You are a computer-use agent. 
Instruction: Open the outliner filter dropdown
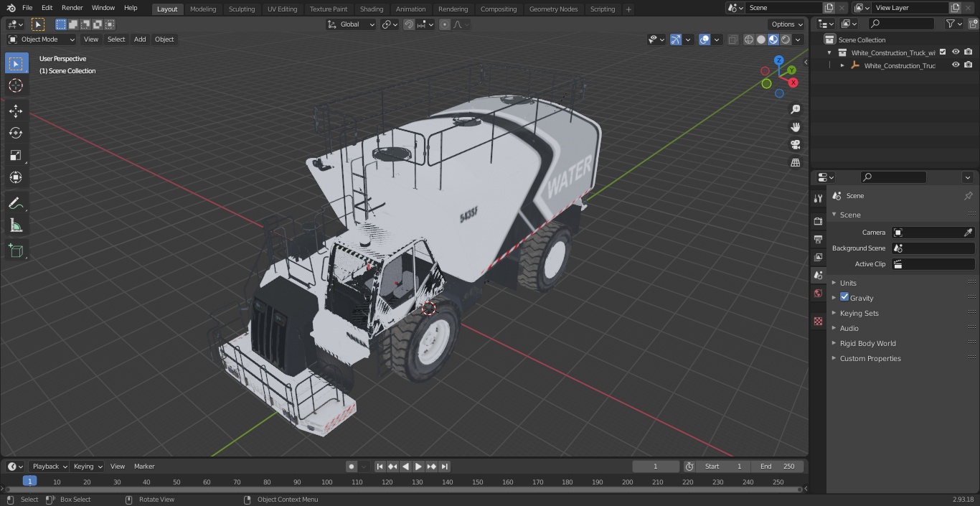pyautogui.click(x=953, y=24)
